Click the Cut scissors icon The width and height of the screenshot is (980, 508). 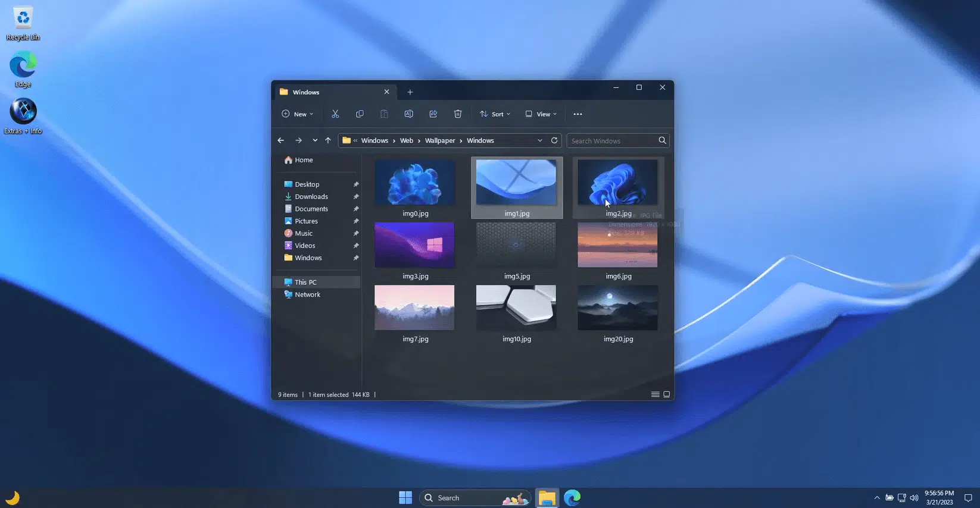pos(335,114)
